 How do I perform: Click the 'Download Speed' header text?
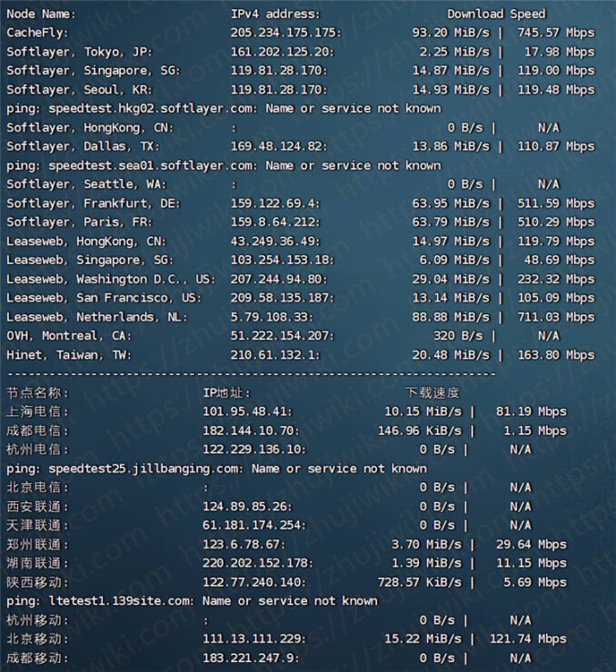point(496,15)
